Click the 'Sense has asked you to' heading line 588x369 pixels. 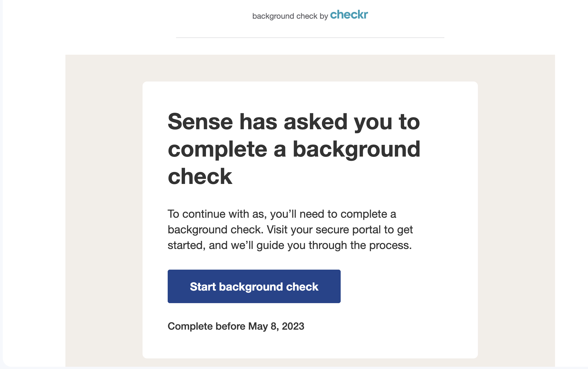pos(294,122)
